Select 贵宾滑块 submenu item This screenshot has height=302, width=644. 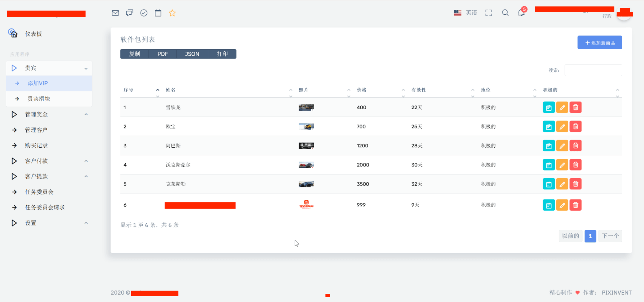[39, 99]
